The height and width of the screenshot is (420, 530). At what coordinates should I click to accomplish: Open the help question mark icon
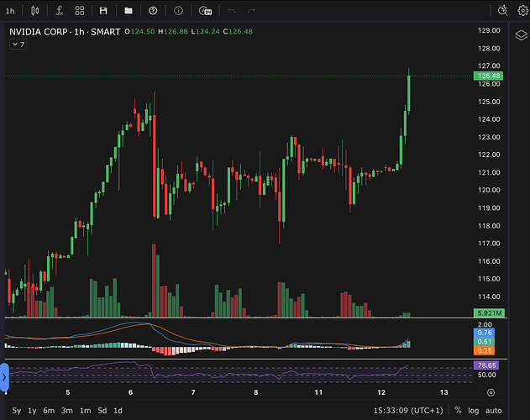pos(153,11)
